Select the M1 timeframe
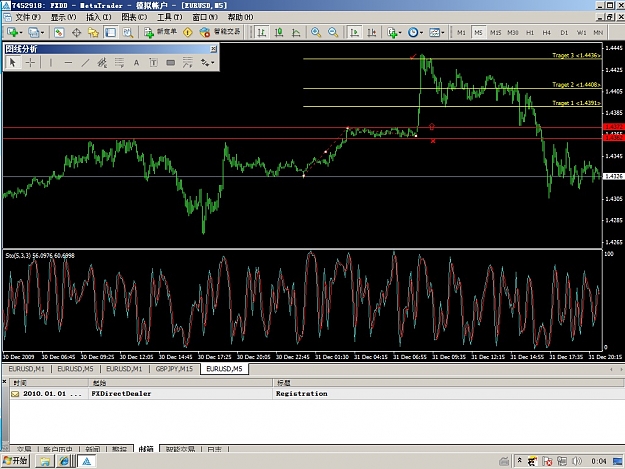 click(461, 33)
